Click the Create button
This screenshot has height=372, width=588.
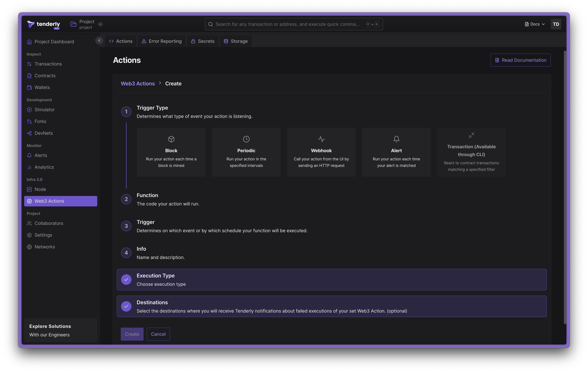point(132,334)
